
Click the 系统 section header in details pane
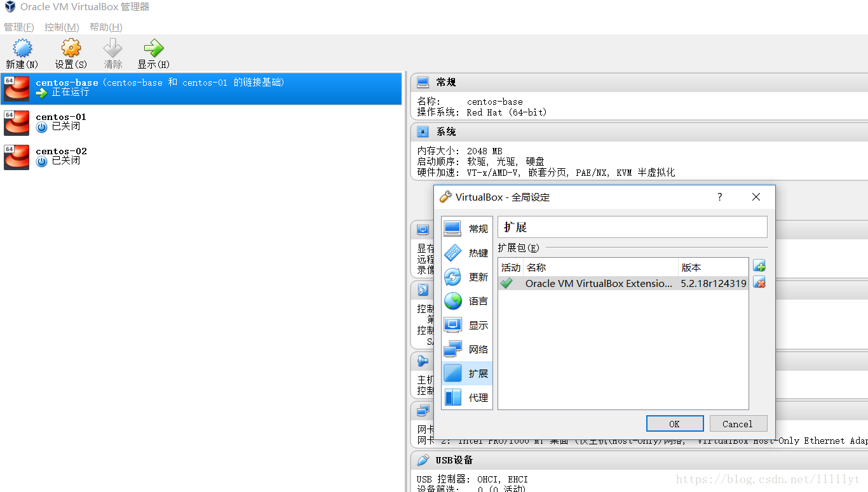[639, 132]
